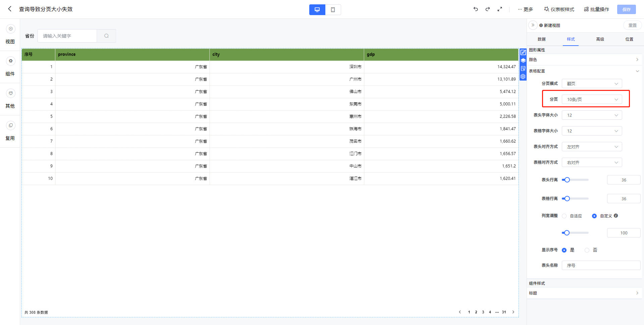Click the 表头名称 input field
644x325 pixels.
[601, 265]
